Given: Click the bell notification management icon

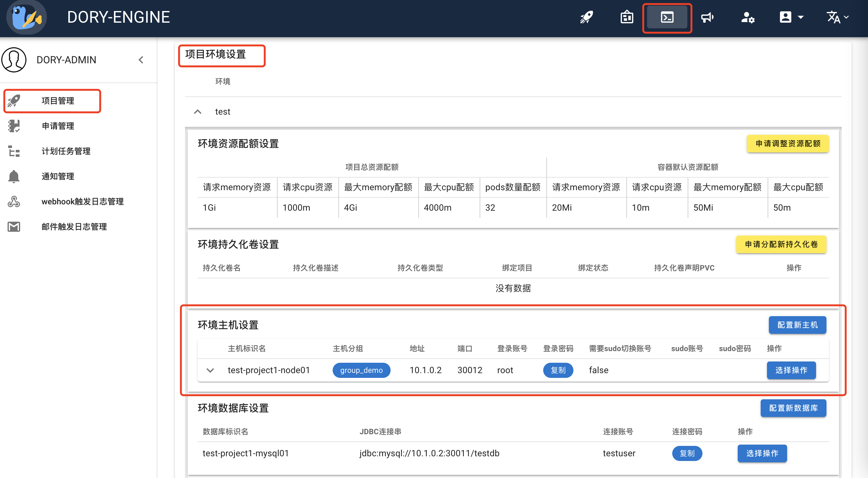Looking at the screenshot, I should [14, 176].
